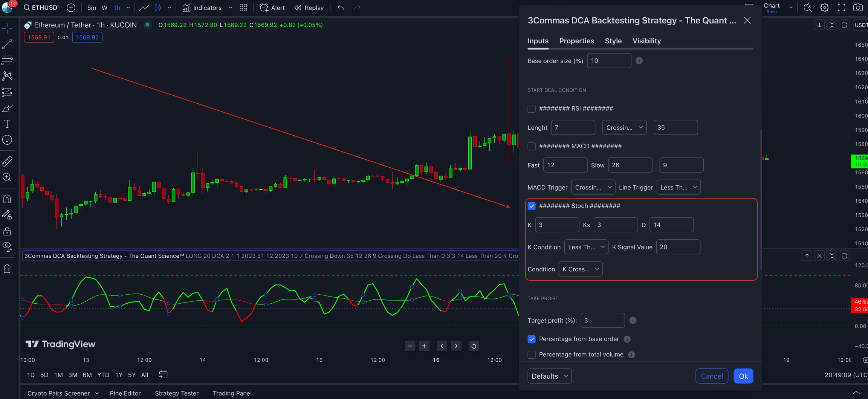Switch to the Properties tab

point(576,41)
